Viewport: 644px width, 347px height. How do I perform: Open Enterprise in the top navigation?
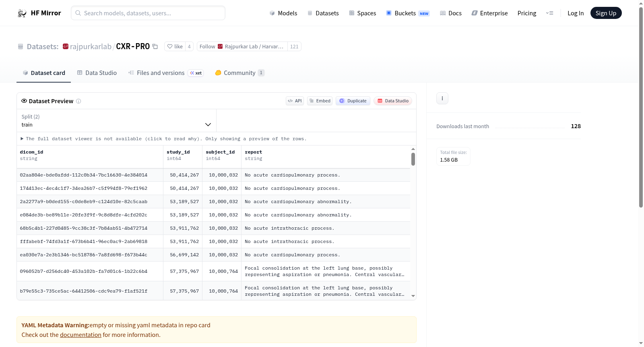[489, 13]
